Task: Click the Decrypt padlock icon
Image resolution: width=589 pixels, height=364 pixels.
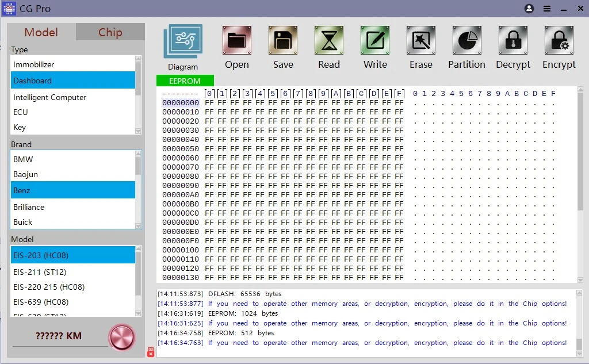Action: (513, 40)
